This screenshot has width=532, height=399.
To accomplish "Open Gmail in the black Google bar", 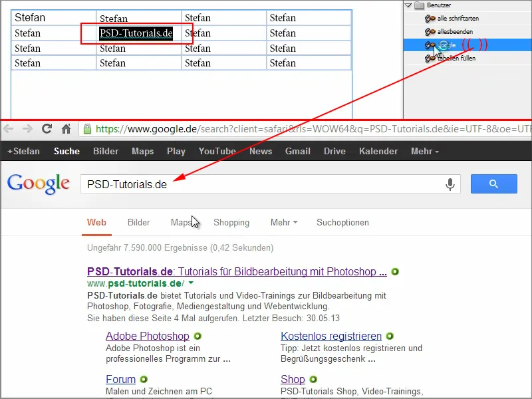I will [297, 151].
